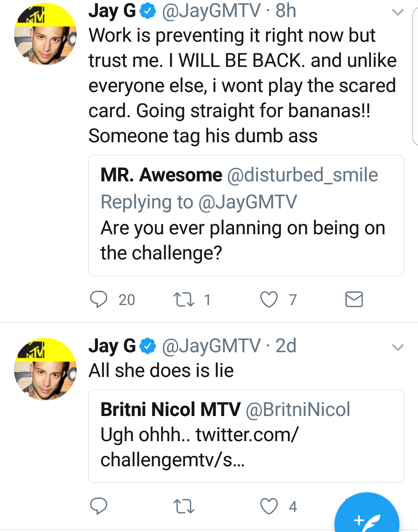Open @disturbed_smile profile handle
The height and width of the screenshot is (532, 418).
tap(302, 175)
